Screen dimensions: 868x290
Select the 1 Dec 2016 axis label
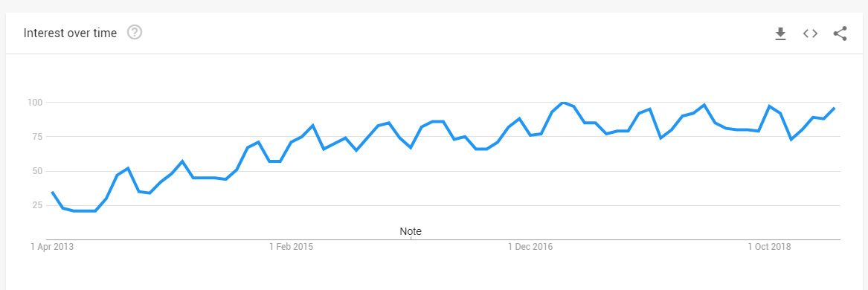coord(530,247)
